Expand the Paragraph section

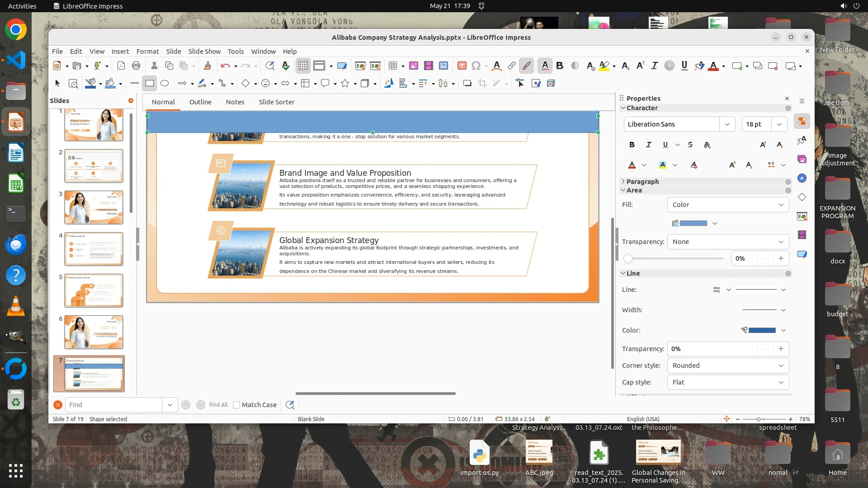click(x=642, y=182)
